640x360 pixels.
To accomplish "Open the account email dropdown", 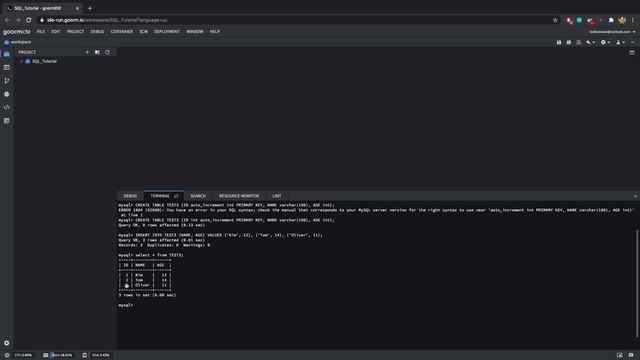I will click(612, 31).
